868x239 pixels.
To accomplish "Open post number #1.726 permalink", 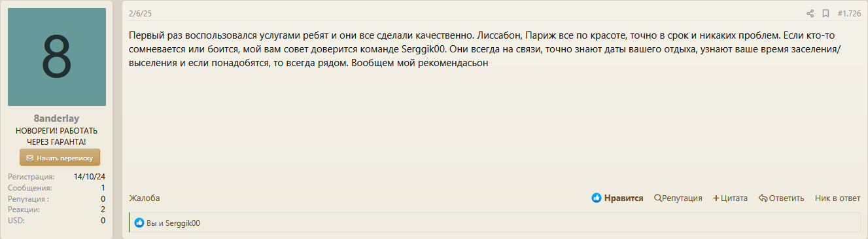I will coord(849,13).
